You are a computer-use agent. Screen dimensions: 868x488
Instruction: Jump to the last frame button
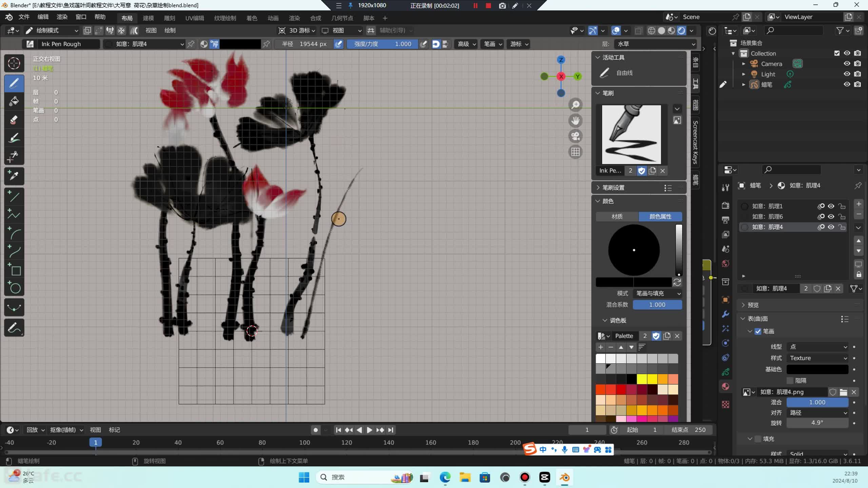tap(391, 430)
